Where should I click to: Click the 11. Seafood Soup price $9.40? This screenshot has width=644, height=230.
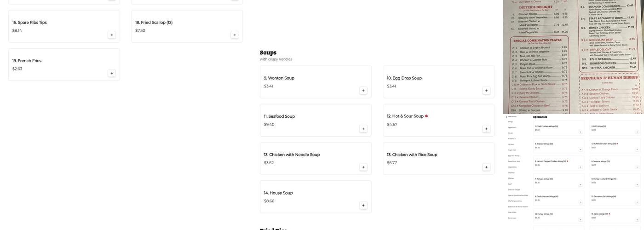tap(269, 125)
